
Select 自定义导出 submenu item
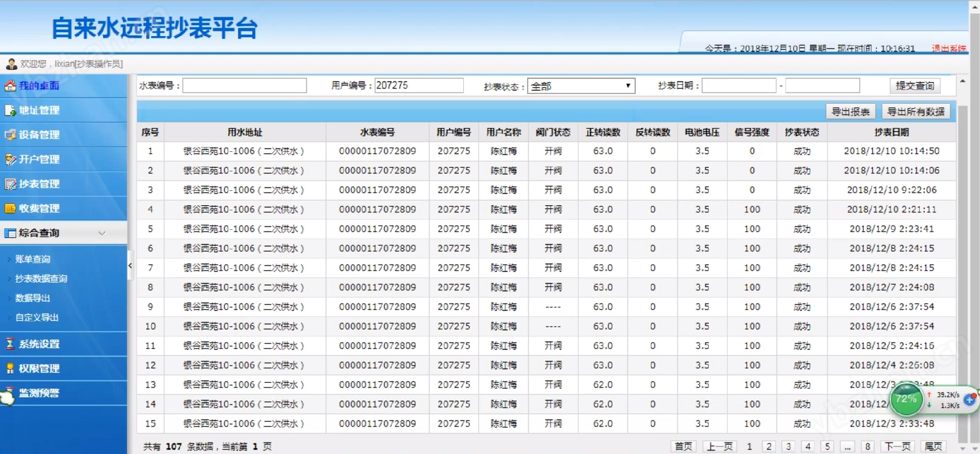37,318
